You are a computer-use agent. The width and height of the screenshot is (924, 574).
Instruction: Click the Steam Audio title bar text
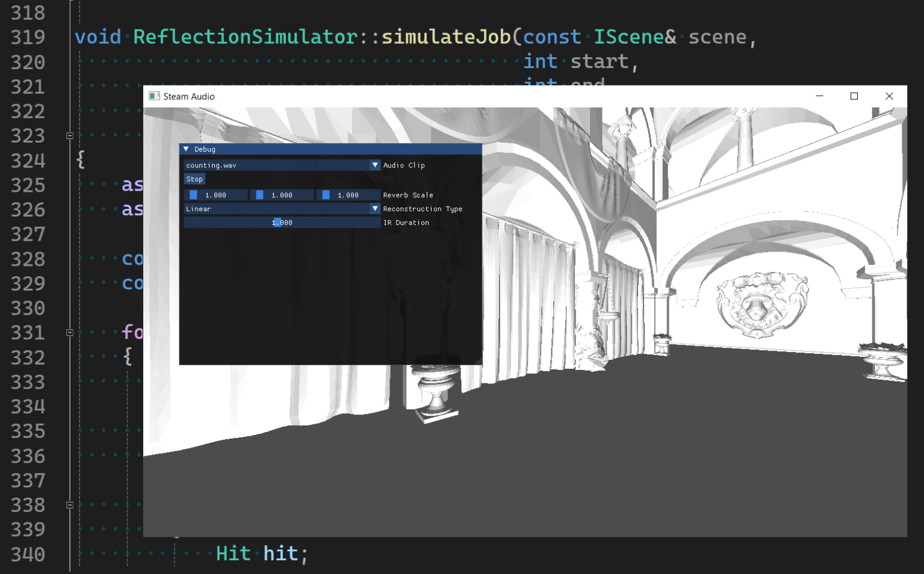click(x=189, y=96)
